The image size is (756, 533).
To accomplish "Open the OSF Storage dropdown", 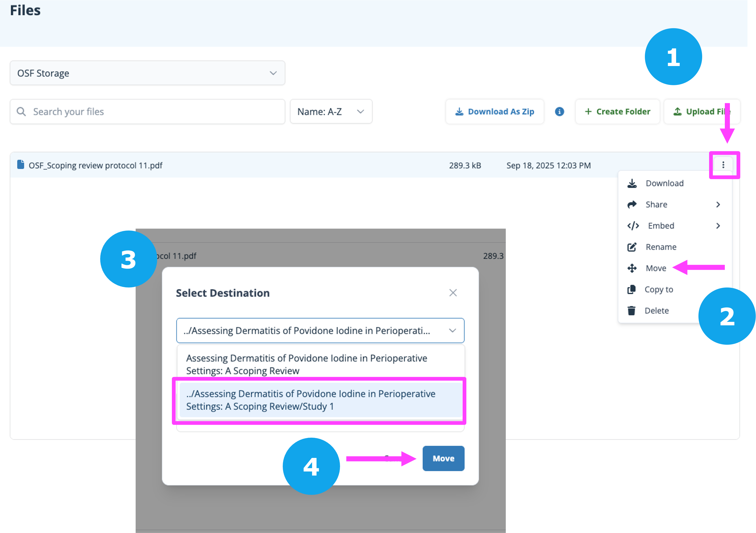I will click(147, 73).
